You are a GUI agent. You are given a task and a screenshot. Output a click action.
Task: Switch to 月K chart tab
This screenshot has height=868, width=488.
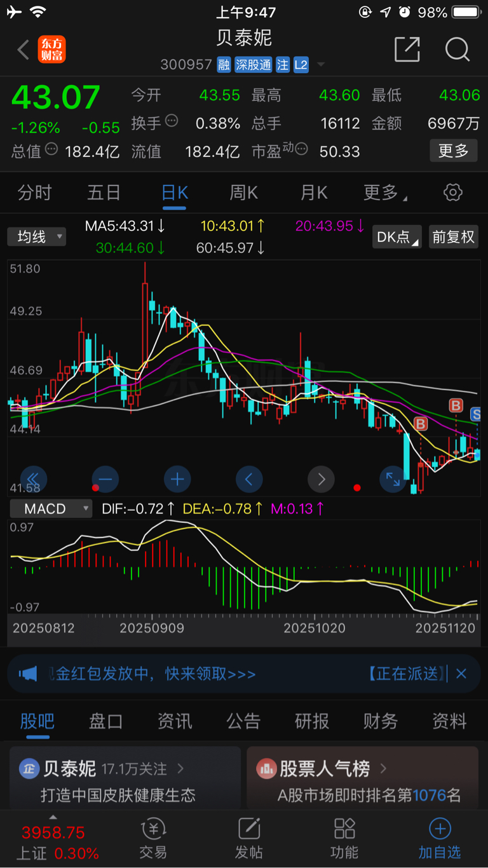(314, 193)
